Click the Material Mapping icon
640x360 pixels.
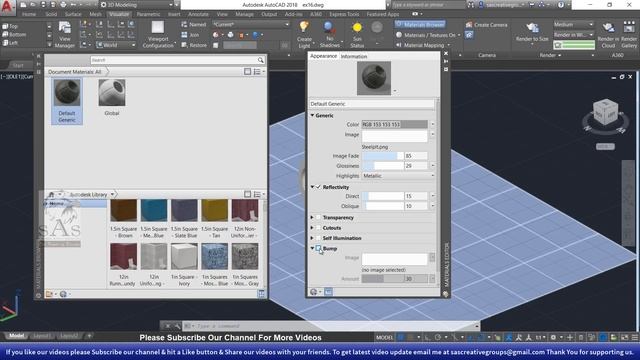tap(399, 45)
